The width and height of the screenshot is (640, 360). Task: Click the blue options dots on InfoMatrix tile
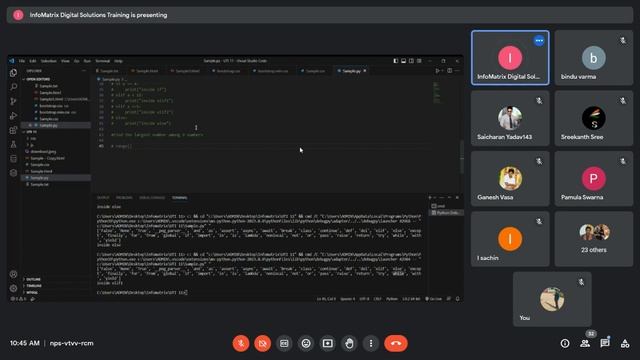pyautogui.click(x=539, y=41)
